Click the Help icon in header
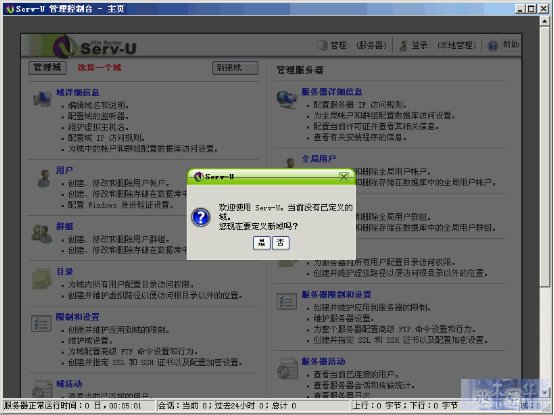The image size is (554, 415). [x=492, y=45]
